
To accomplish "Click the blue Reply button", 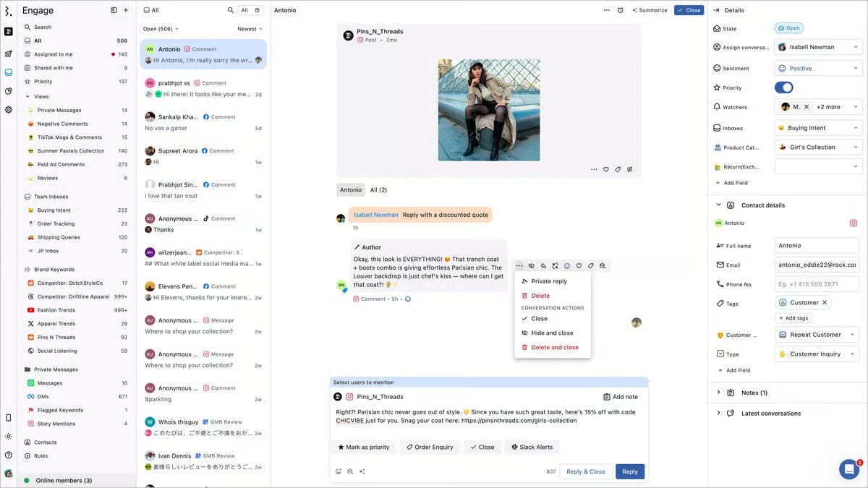I will tap(630, 471).
